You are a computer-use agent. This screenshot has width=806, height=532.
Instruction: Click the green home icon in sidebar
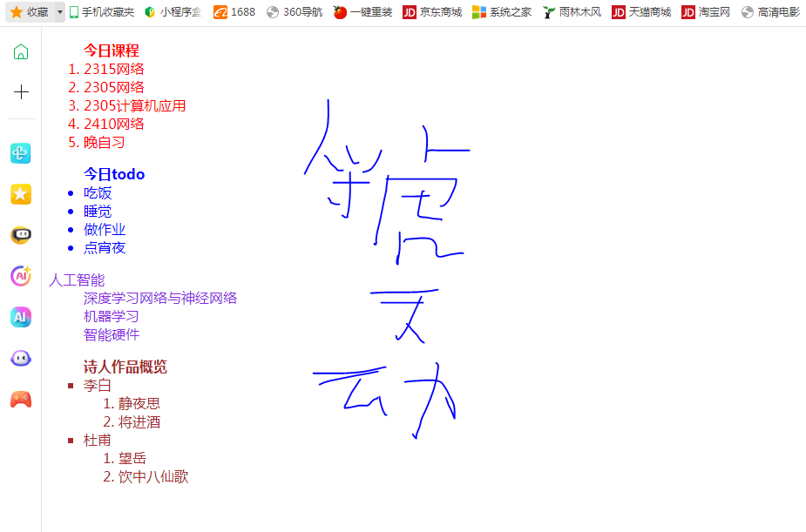[x=21, y=51]
